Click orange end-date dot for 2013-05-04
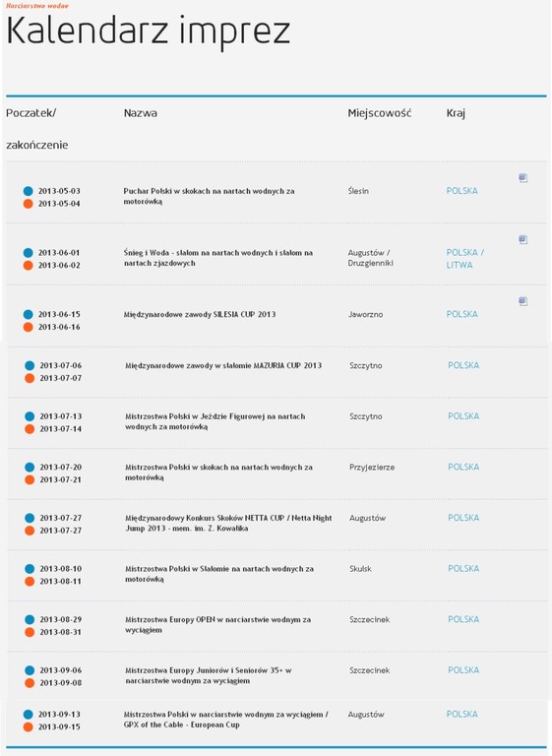 tap(28, 204)
